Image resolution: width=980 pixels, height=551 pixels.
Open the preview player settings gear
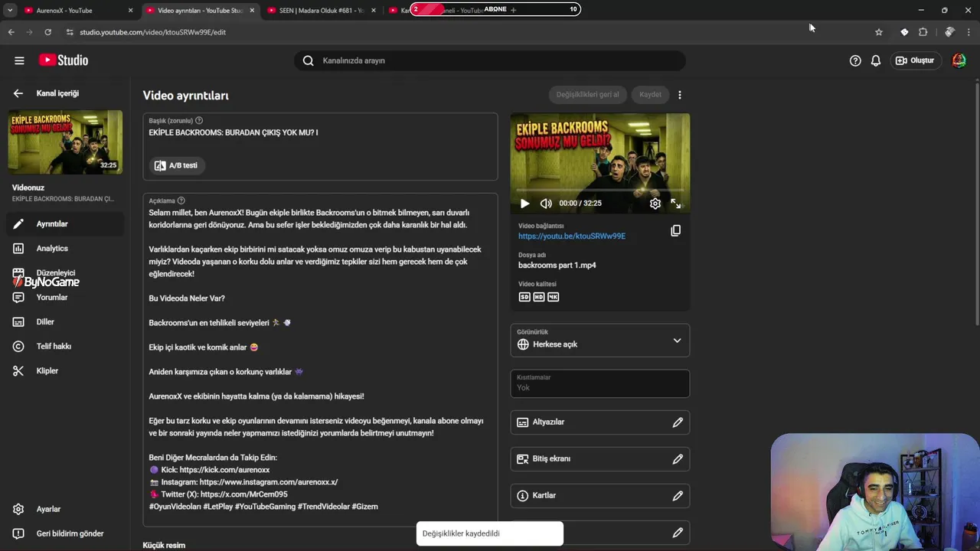point(655,204)
